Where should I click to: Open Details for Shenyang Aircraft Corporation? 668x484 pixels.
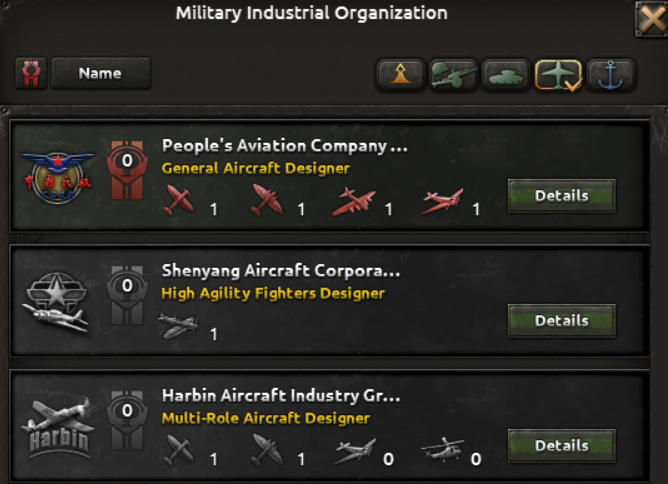click(561, 321)
